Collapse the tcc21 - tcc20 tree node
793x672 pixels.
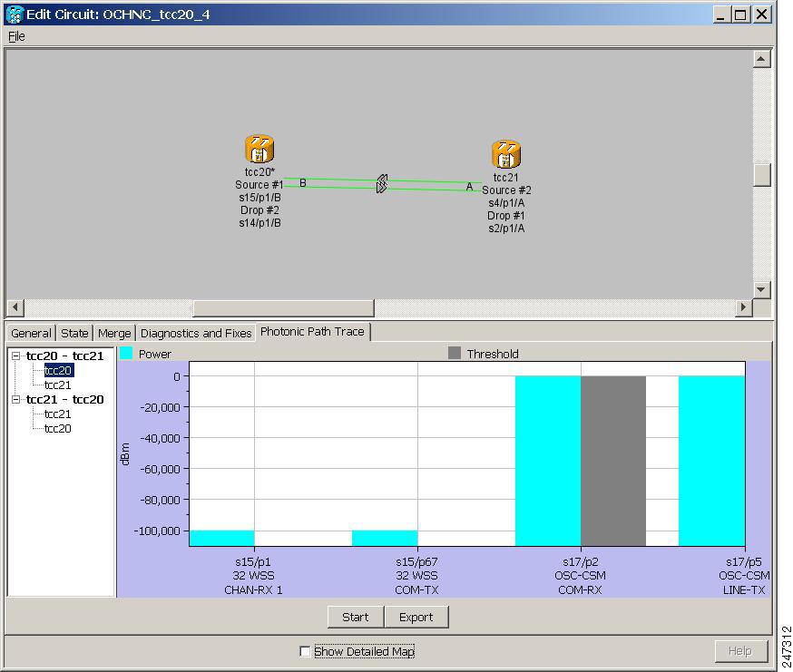coord(15,399)
